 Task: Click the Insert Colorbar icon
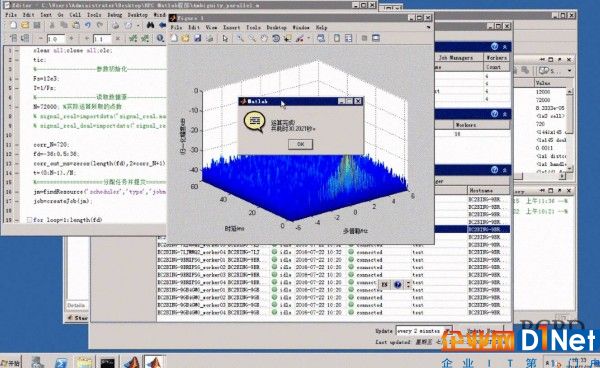pos(337,38)
